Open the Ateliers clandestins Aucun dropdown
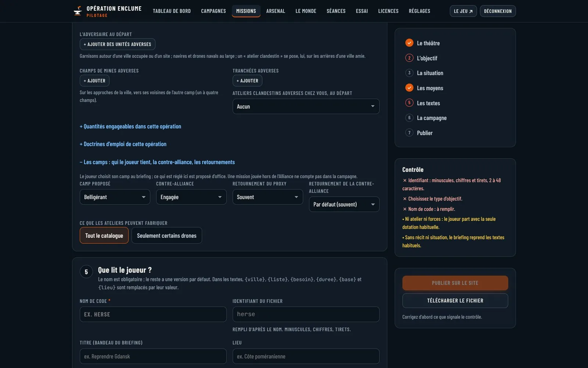The image size is (588, 368). pyautogui.click(x=306, y=106)
